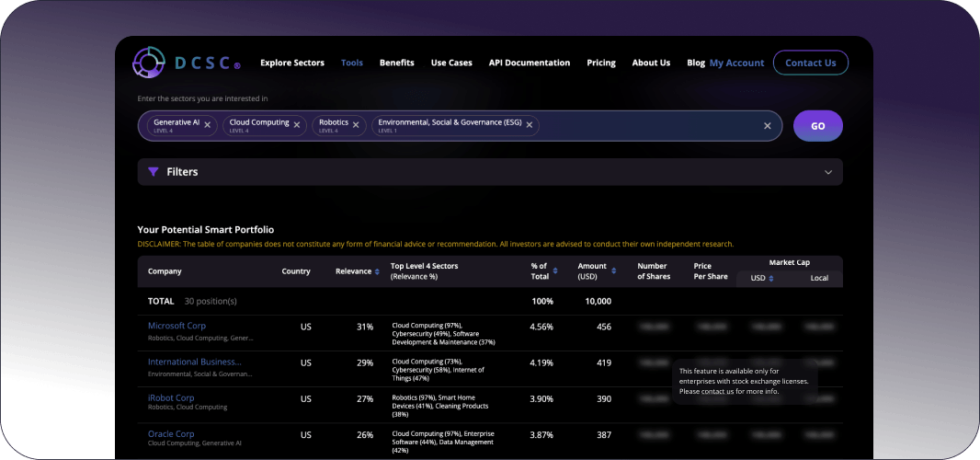
Task: Sort table by Relevance column
Action: (377, 271)
